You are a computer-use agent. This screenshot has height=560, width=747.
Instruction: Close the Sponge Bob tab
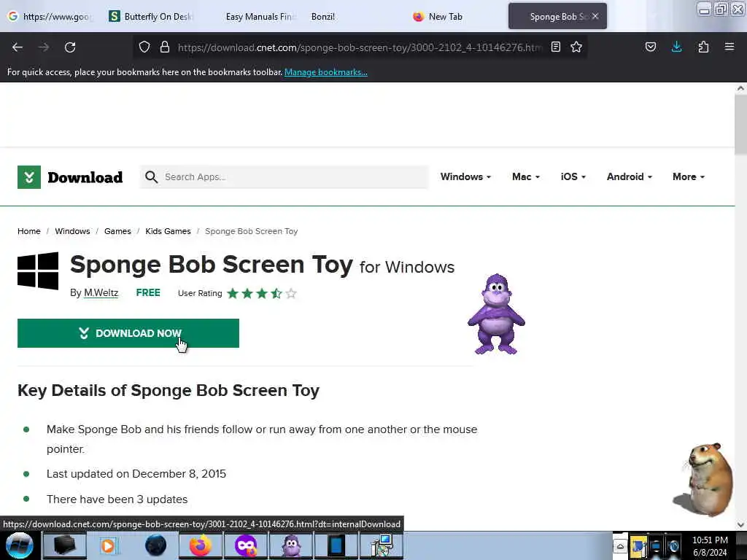[595, 16]
